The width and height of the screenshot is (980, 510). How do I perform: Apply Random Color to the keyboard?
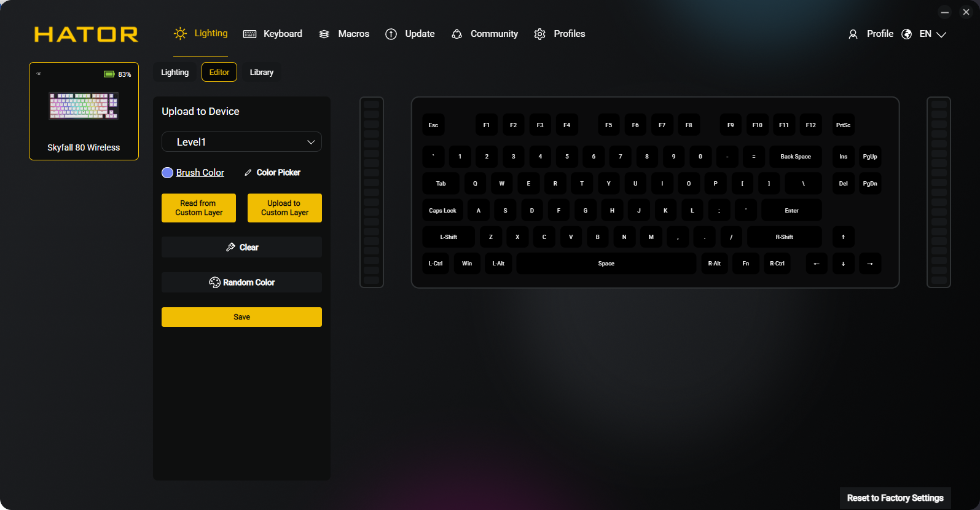[241, 283]
